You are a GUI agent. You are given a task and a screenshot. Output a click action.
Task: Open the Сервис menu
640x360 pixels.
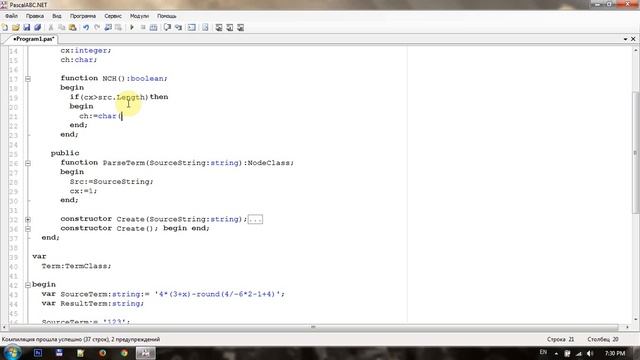click(113, 16)
